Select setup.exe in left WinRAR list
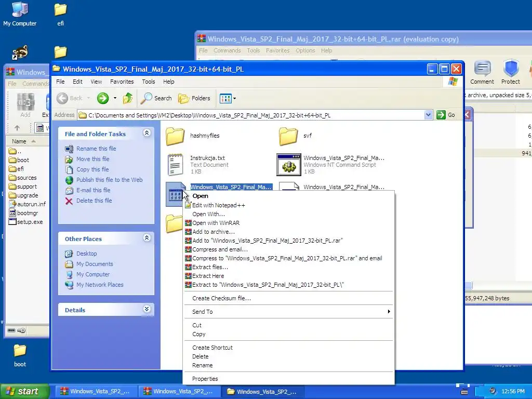The image size is (532, 399). (26, 222)
